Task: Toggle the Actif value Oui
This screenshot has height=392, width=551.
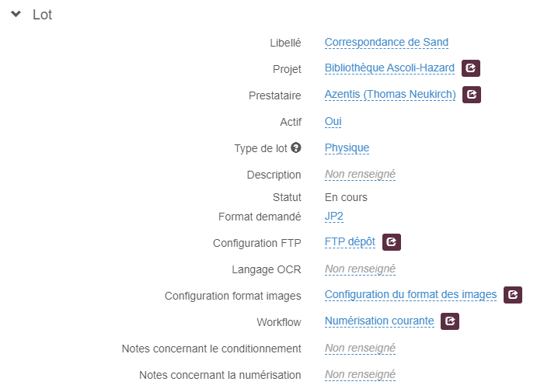Action: click(x=333, y=121)
